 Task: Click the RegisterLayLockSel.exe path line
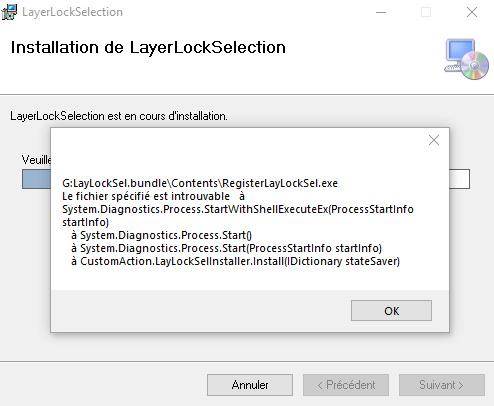click(x=200, y=183)
